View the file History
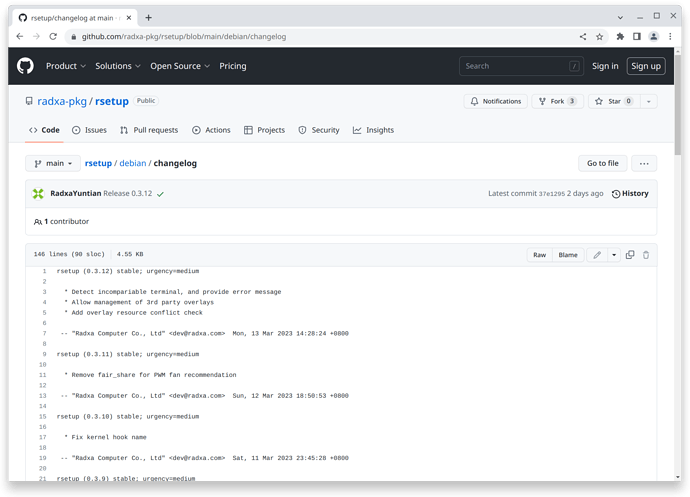The height and width of the screenshot is (497, 690). click(x=630, y=194)
